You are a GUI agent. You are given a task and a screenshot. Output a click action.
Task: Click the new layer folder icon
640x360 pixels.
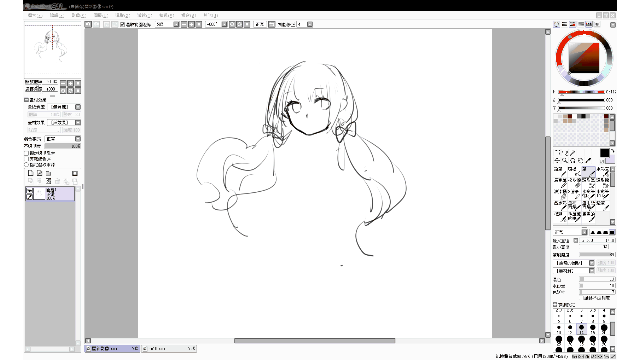tap(48, 173)
